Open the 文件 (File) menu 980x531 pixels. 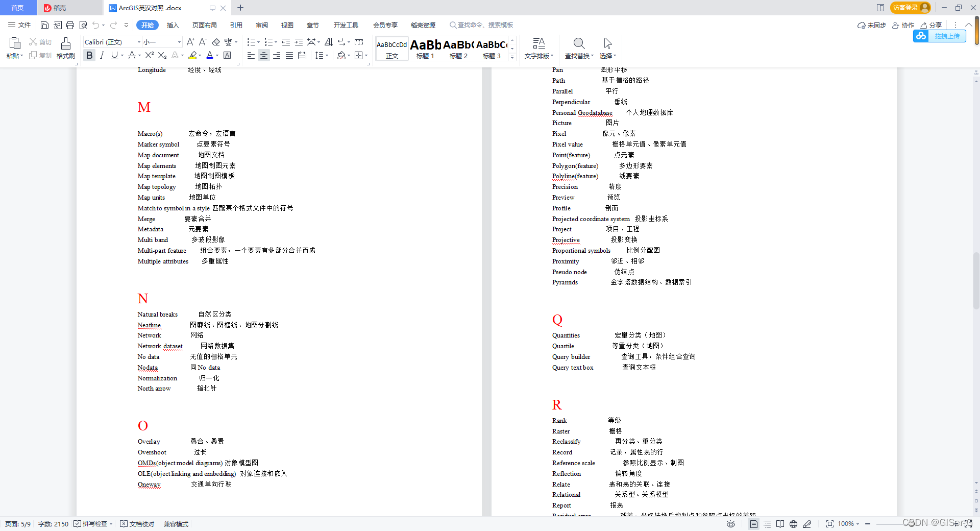coord(19,25)
